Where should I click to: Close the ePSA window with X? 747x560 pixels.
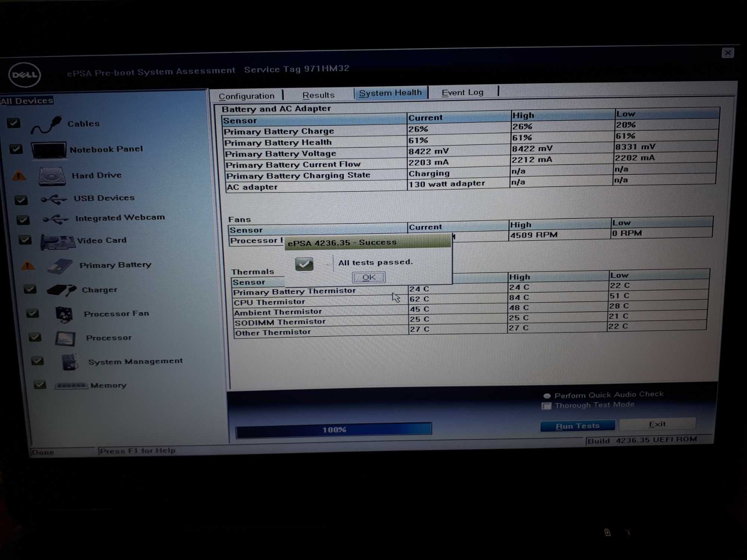[x=728, y=53]
